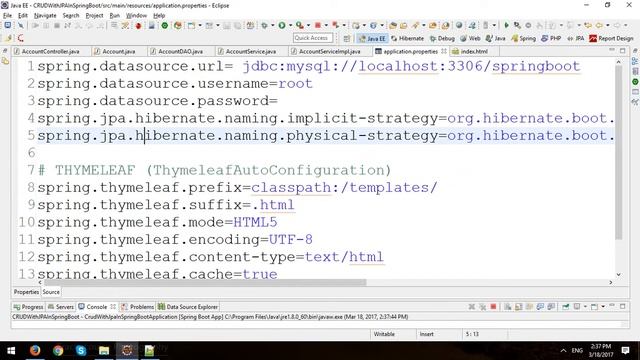This screenshot has height=360, width=640.
Task: Switch to the Hibernate perspective
Action: (x=407, y=38)
